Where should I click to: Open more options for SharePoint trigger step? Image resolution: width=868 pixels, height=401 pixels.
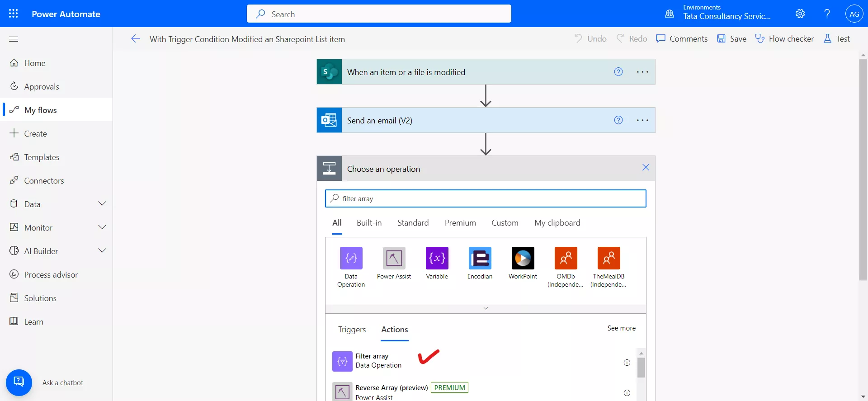pyautogui.click(x=642, y=72)
